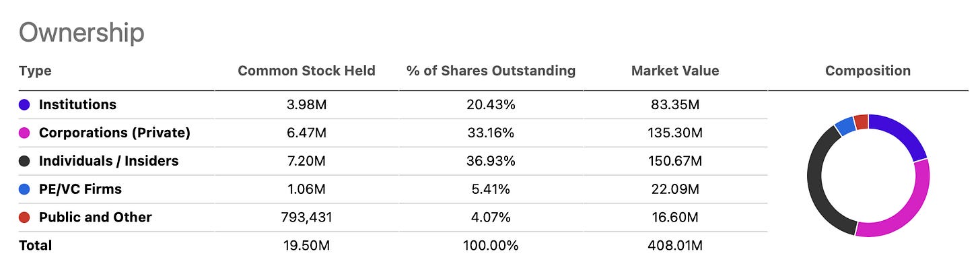
Task: Click the Market Value column header
Action: 675,71
